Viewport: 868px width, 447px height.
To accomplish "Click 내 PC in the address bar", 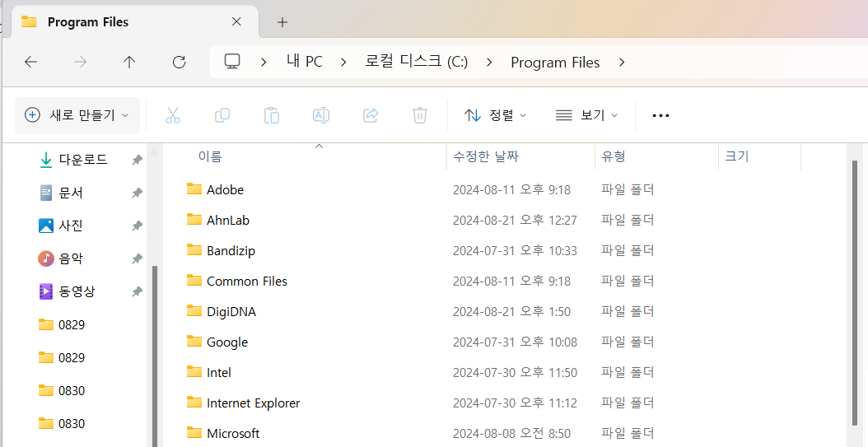I will [x=305, y=62].
